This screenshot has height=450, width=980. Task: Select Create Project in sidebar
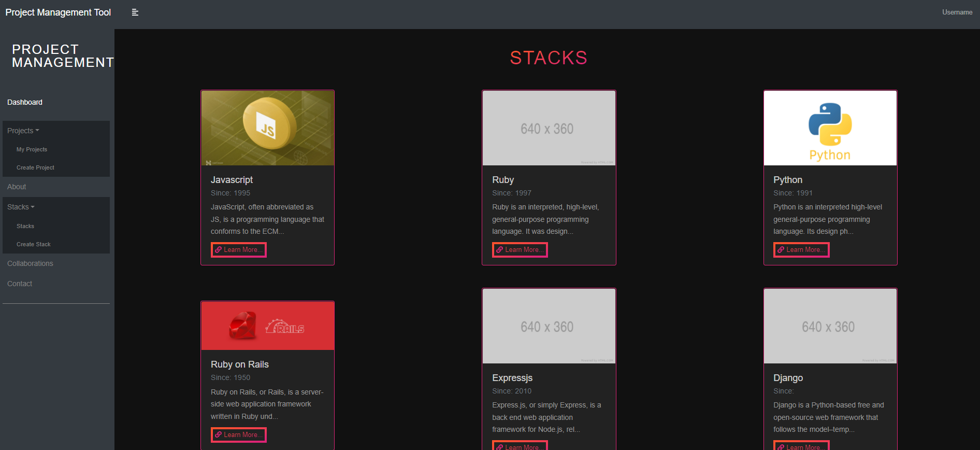click(35, 167)
